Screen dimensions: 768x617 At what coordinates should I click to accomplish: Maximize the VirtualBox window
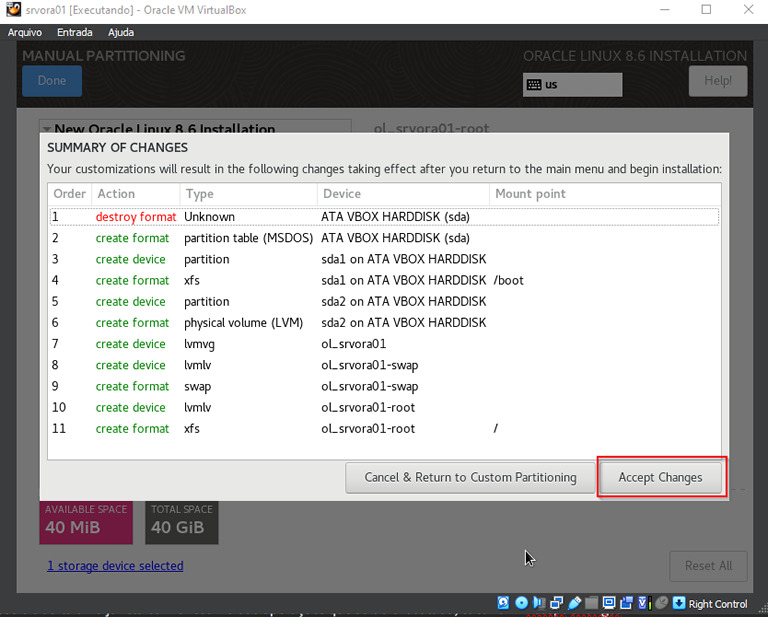(706, 9)
